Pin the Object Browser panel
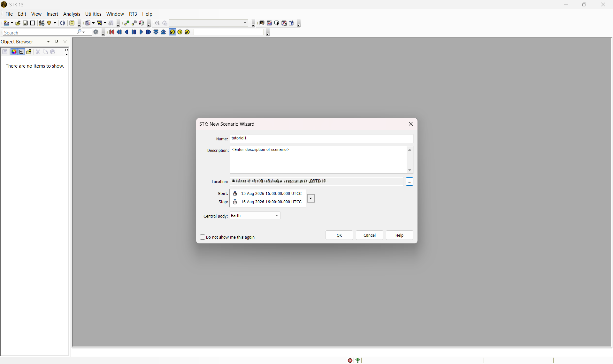This screenshot has width=613, height=364. click(x=57, y=41)
